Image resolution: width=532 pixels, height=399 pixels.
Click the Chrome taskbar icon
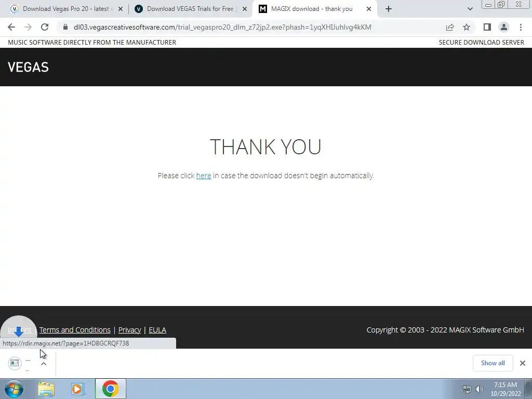(110, 389)
